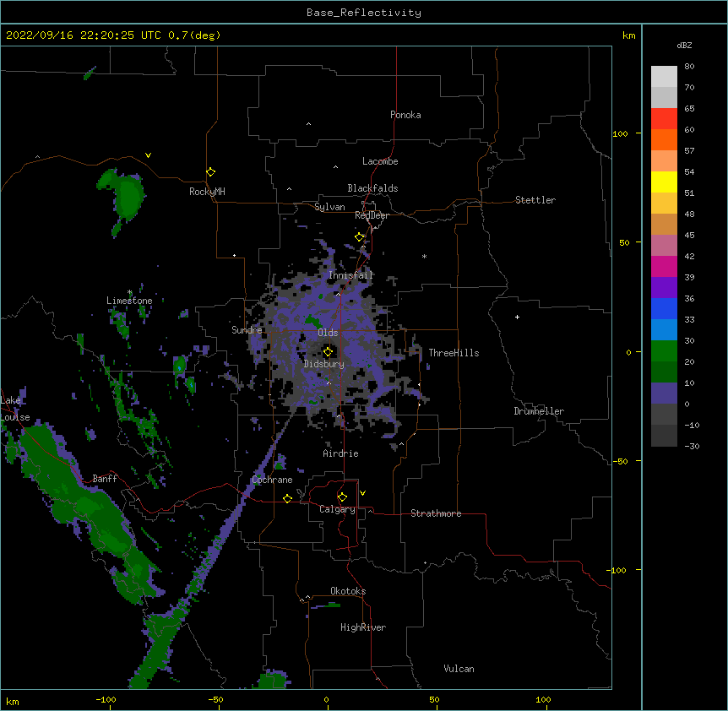Select the Olds label

(328, 333)
